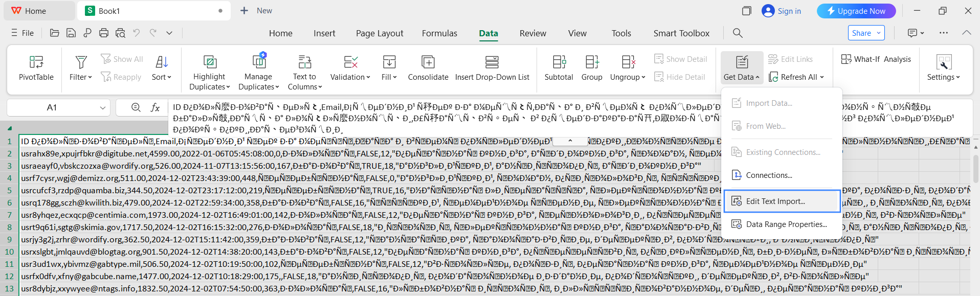The height and width of the screenshot is (296, 980).
Task: Click the Group rows icon
Action: [x=592, y=62]
